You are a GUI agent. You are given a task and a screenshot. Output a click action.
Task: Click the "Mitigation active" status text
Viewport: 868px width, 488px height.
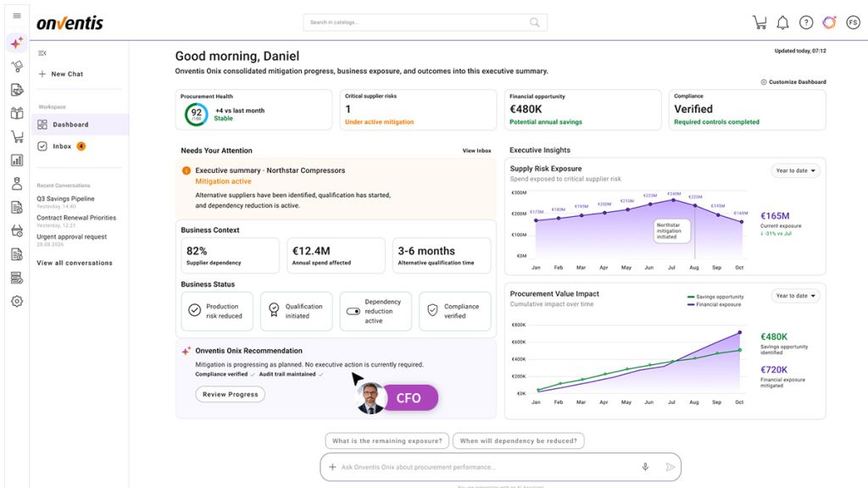[x=223, y=181]
